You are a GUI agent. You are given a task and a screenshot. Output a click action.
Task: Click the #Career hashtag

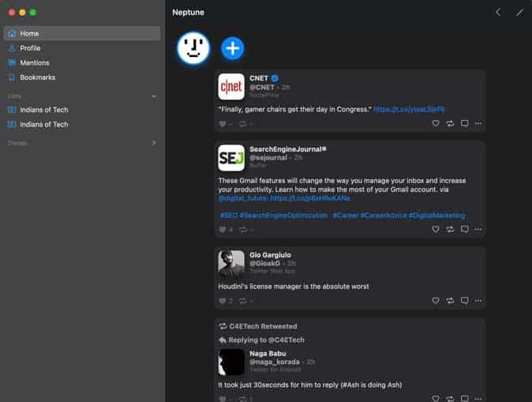[346, 216]
